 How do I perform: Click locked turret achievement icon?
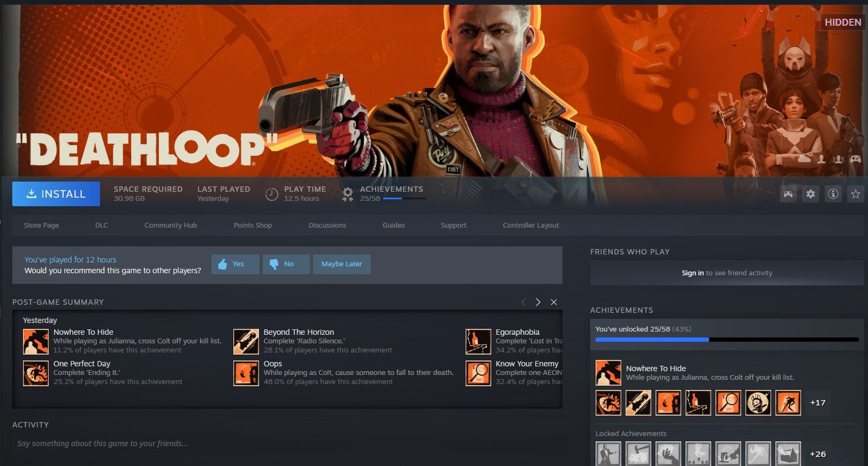(728, 454)
